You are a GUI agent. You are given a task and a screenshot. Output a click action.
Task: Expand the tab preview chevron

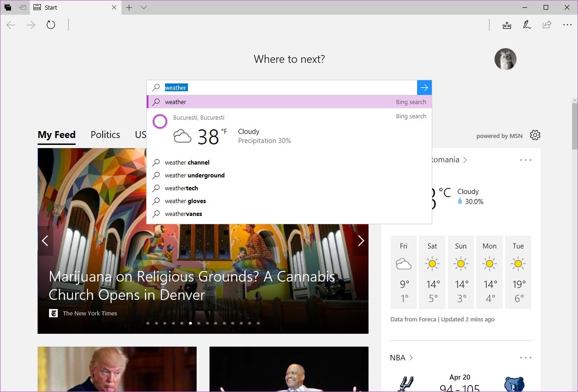[x=143, y=7]
